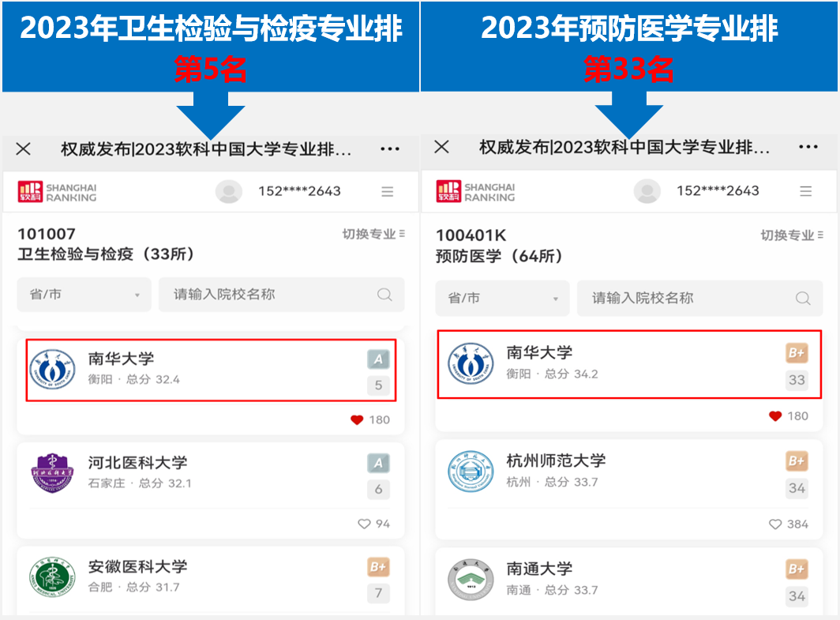Open 切换专业 selector in the right panel
The height and width of the screenshot is (620, 840).
click(x=792, y=235)
